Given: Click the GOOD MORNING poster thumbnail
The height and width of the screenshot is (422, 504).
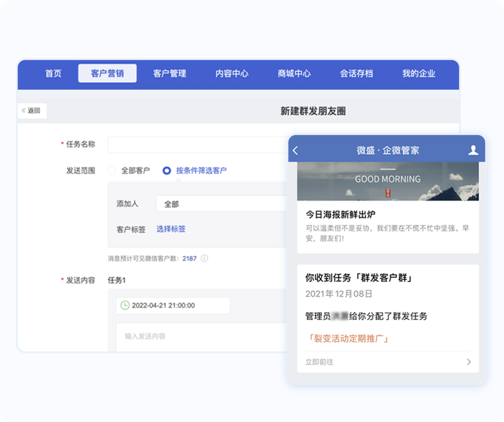Looking at the screenshot, I should point(388,181).
